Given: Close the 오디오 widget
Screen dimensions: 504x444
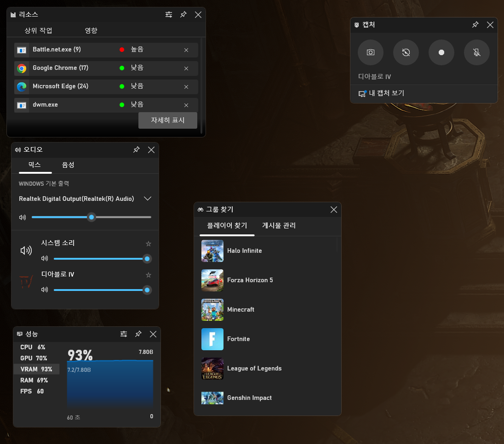Looking at the screenshot, I should point(151,150).
